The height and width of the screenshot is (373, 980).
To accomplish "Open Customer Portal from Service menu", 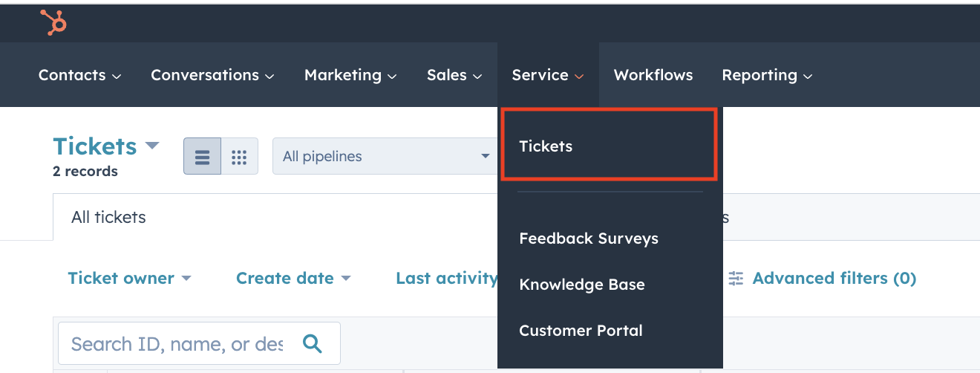I will pos(581,331).
